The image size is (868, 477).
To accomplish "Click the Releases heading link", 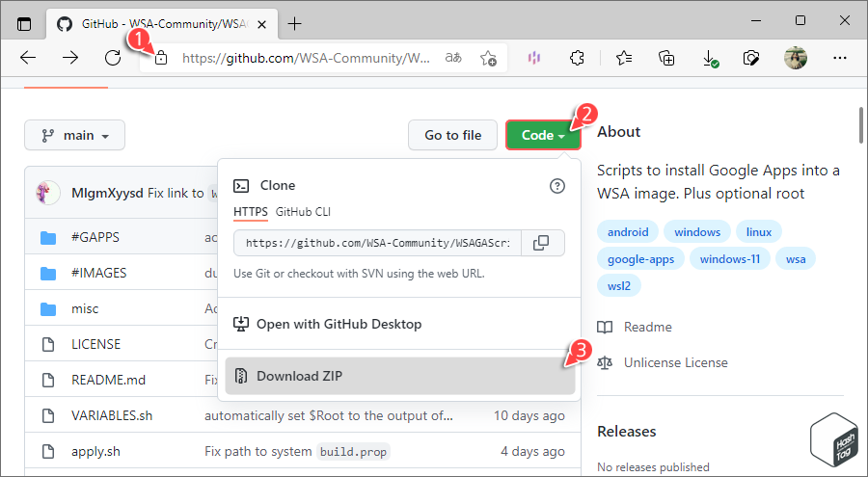I will (x=626, y=431).
